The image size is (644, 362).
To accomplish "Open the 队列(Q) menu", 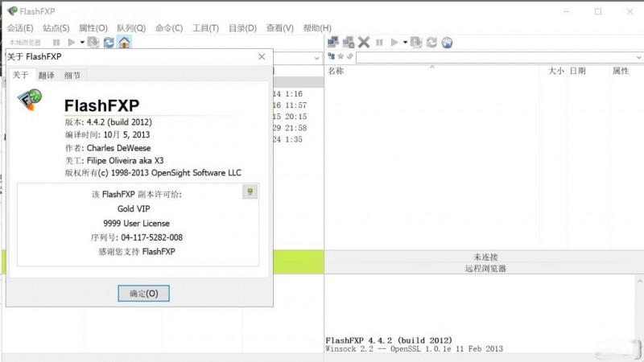I will 131,28.
